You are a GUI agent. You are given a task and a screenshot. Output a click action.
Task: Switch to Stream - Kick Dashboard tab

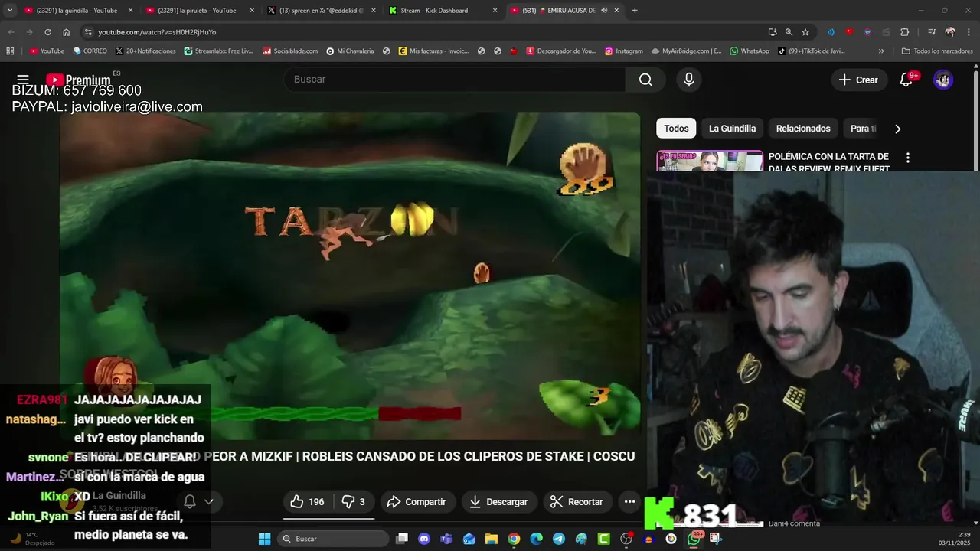[x=442, y=11]
